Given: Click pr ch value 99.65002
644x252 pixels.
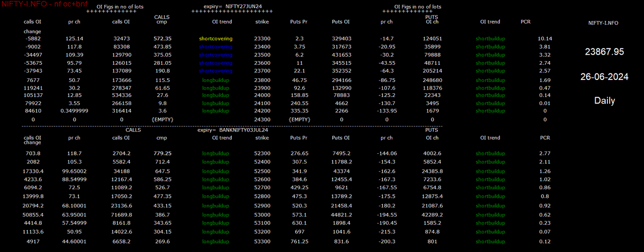Looking at the screenshot, I should click(x=75, y=171).
